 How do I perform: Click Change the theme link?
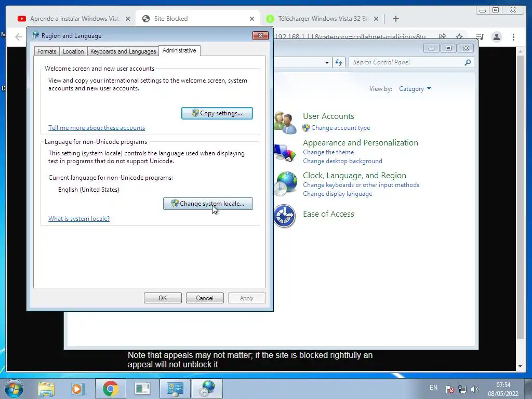pyautogui.click(x=328, y=152)
